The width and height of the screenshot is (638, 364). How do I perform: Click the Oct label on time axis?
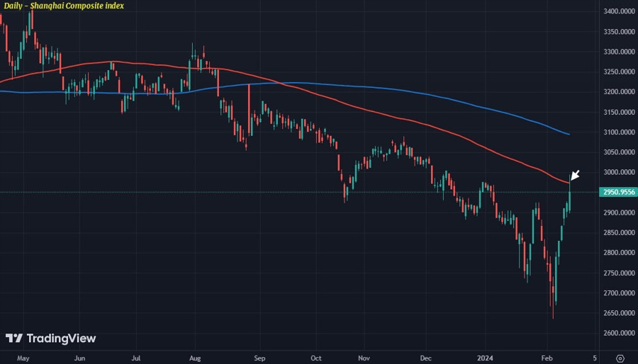coord(315,358)
